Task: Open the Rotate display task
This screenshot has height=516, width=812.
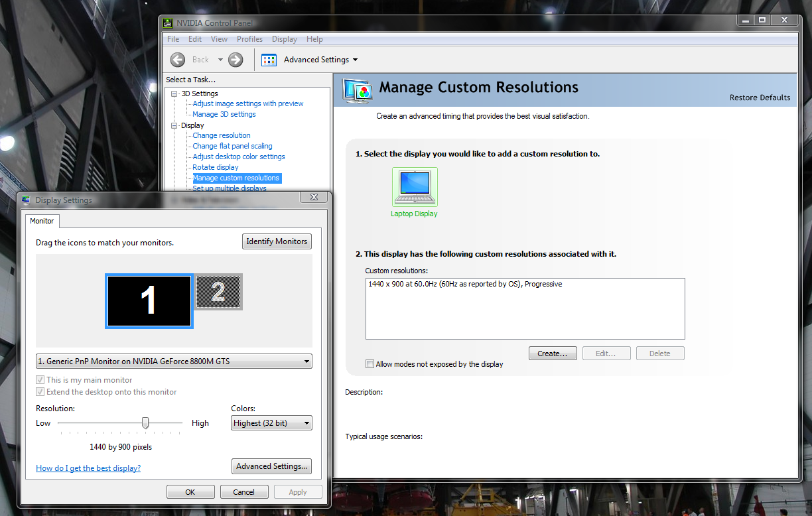Action: click(x=216, y=167)
